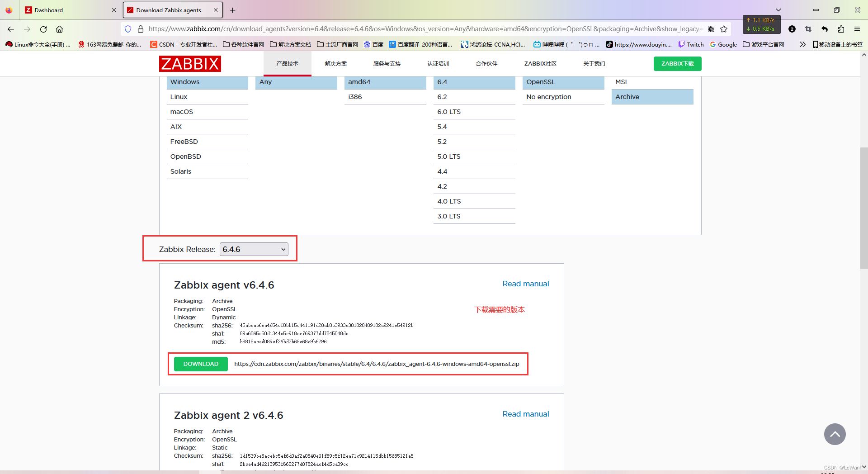Open the 服务与支持 menu

pyautogui.click(x=387, y=64)
